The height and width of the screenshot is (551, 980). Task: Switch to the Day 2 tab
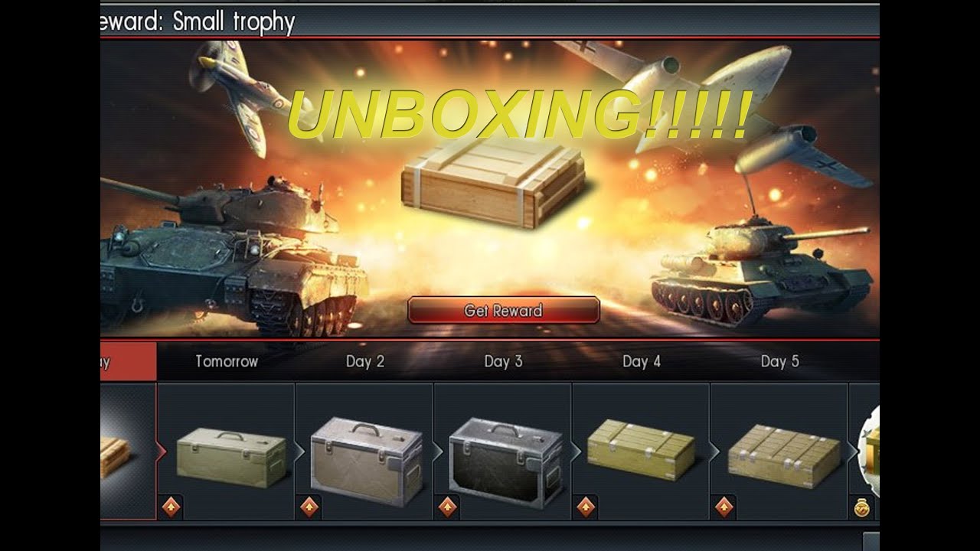pyautogui.click(x=364, y=361)
